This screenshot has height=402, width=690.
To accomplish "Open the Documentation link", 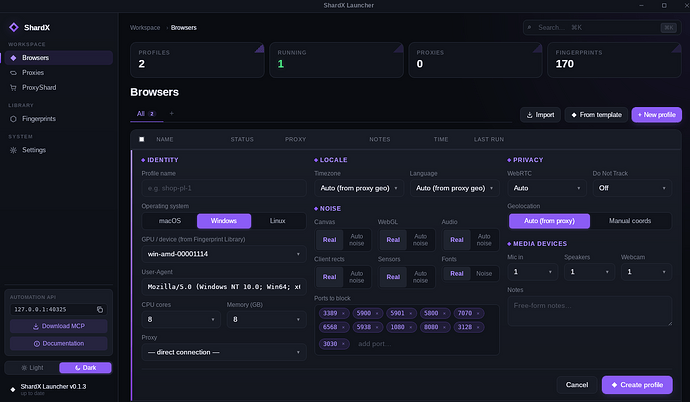I will (59, 344).
